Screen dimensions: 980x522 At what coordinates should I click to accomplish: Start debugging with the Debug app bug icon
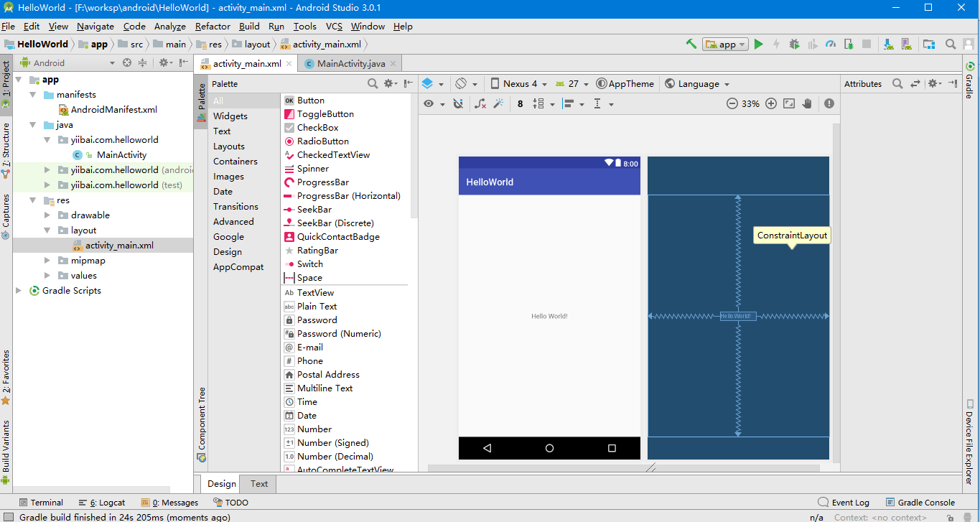(794, 44)
